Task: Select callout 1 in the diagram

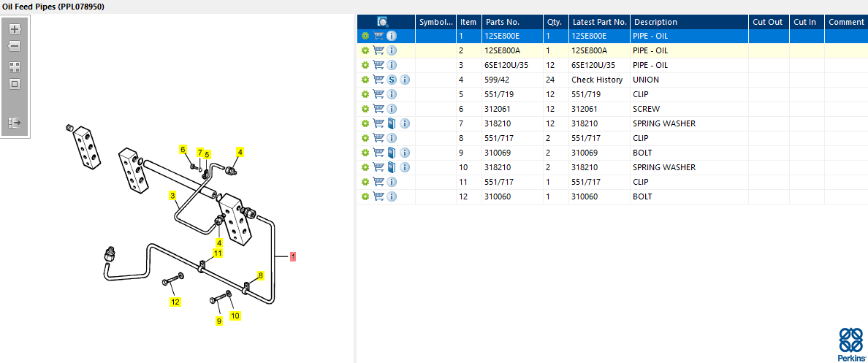Action: coord(293,256)
